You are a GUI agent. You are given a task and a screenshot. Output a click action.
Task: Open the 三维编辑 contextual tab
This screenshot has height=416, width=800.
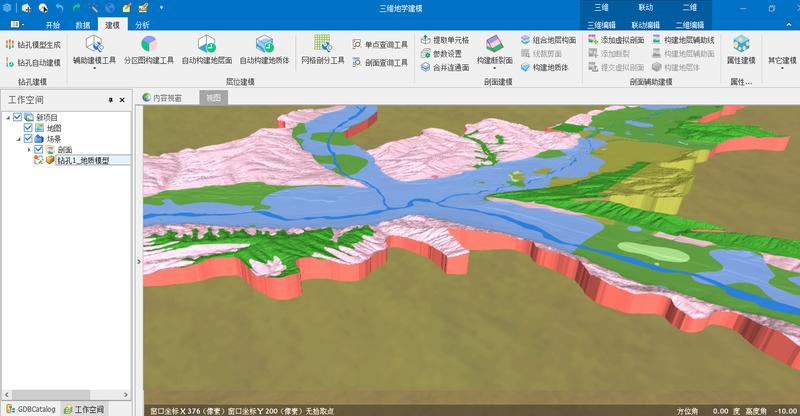pyautogui.click(x=602, y=25)
